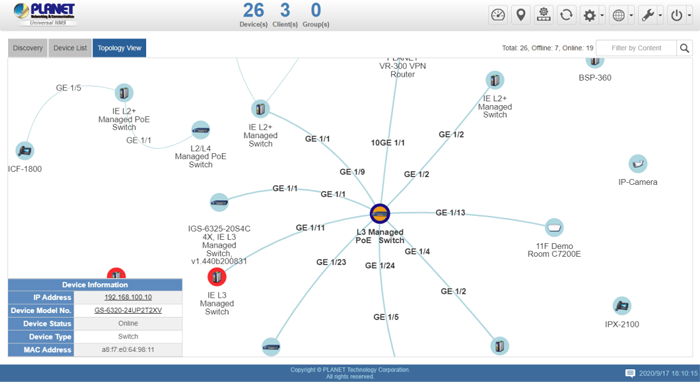Viewport: 700px width, 382px height.
Task: Open the 192.168.100.10 IP address link
Action: pyautogui.click(x=128, y=297)
